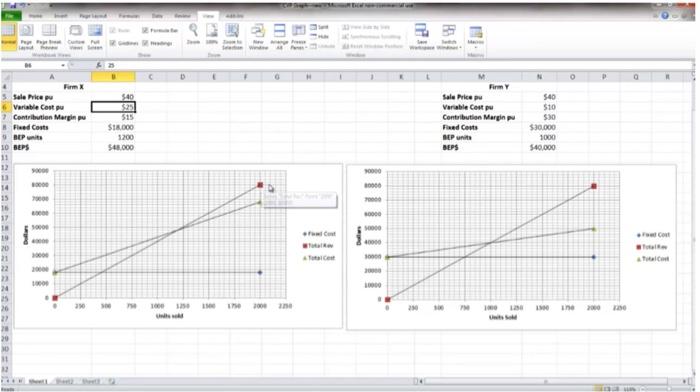
Task: Open Page Break Preview view
Action: click(49, 36)
